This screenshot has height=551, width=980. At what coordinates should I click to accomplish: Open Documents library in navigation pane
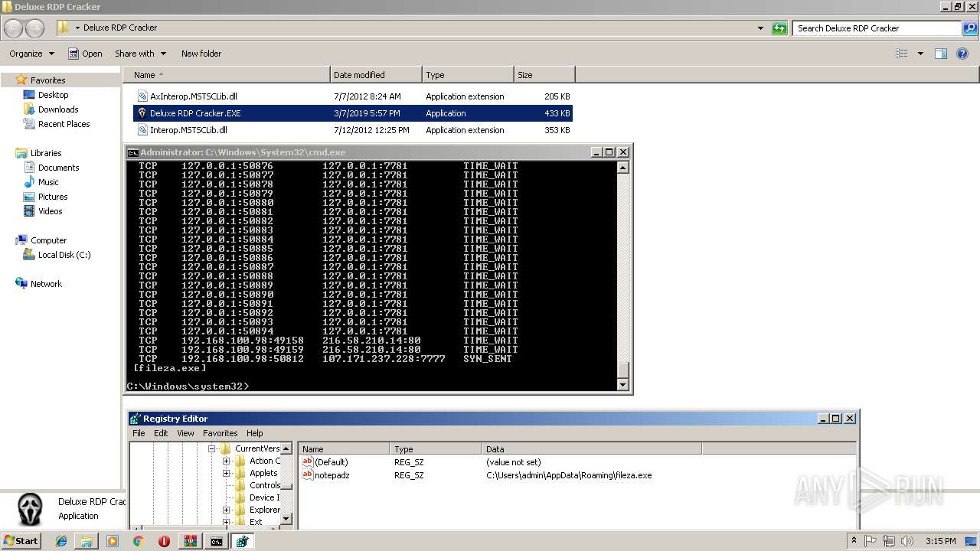(51, 168)
